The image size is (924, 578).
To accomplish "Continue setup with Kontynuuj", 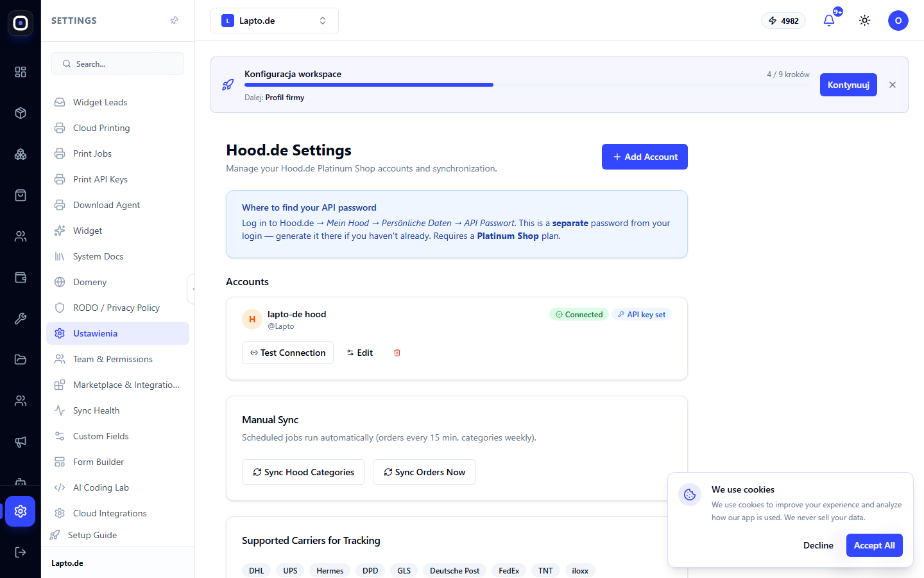I will 848,85.
